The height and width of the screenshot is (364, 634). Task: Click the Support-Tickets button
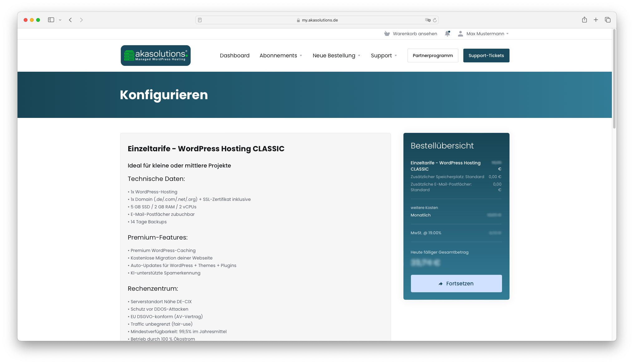click(x=486, y=56)
